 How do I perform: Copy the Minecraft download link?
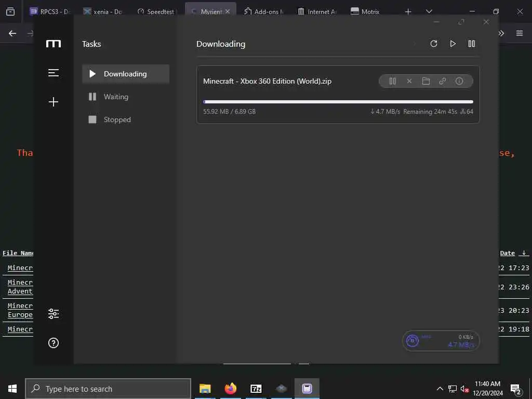443,81
